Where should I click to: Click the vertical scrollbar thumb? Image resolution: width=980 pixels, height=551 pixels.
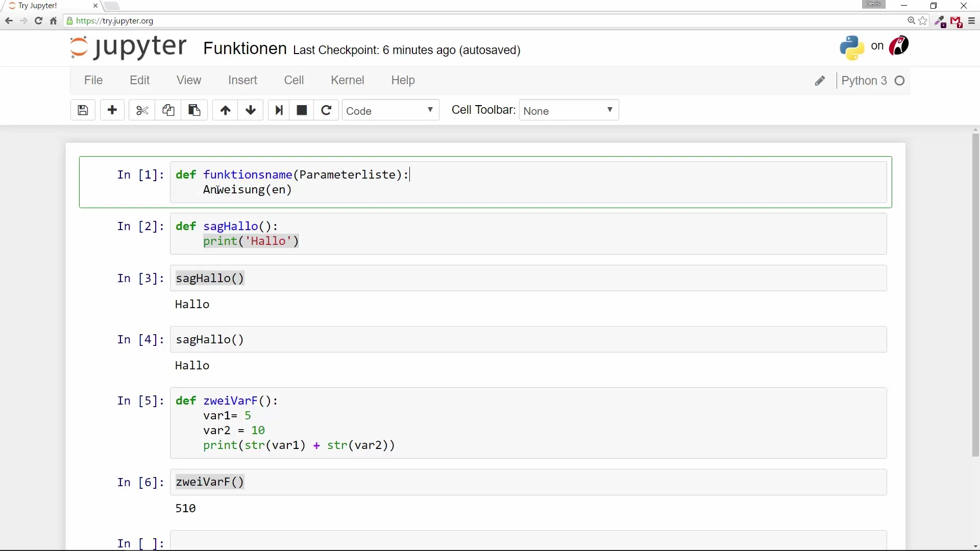(x=975, y=295)
